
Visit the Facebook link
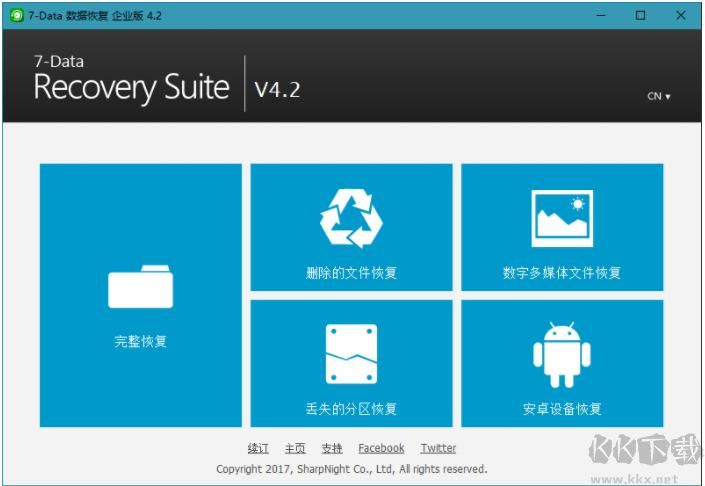coord(381,448)
